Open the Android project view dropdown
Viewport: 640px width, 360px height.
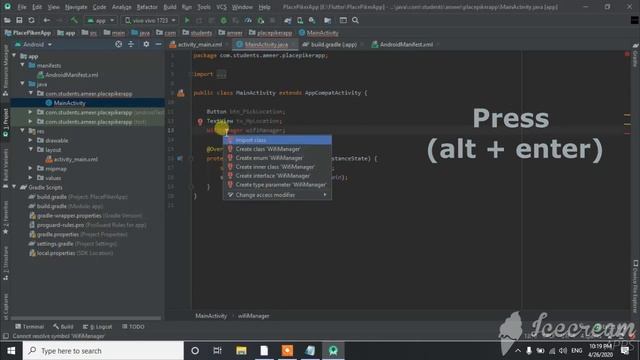pos(34,44)
